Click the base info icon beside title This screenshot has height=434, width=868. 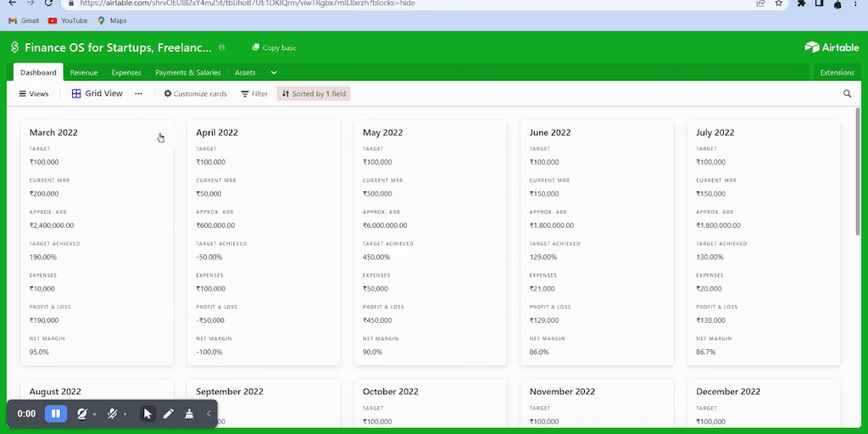(222, 47)
